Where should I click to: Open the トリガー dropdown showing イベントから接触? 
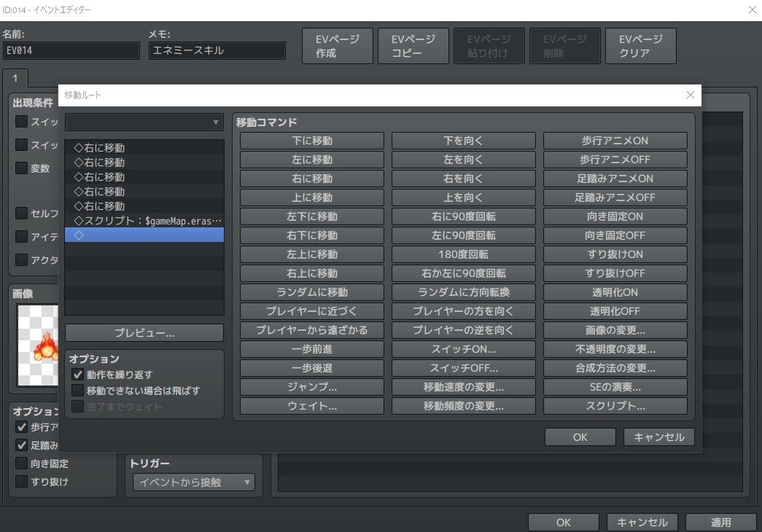[x=192, y=482]
